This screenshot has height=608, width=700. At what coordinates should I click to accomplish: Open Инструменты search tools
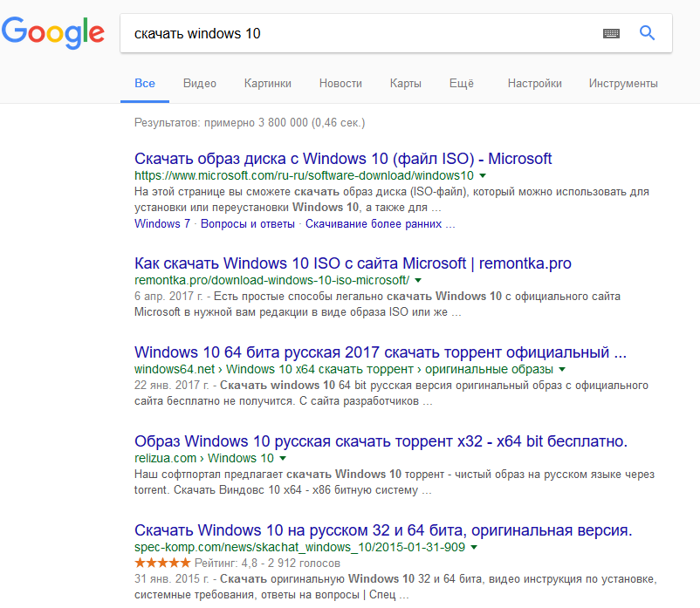pos(623,84)
